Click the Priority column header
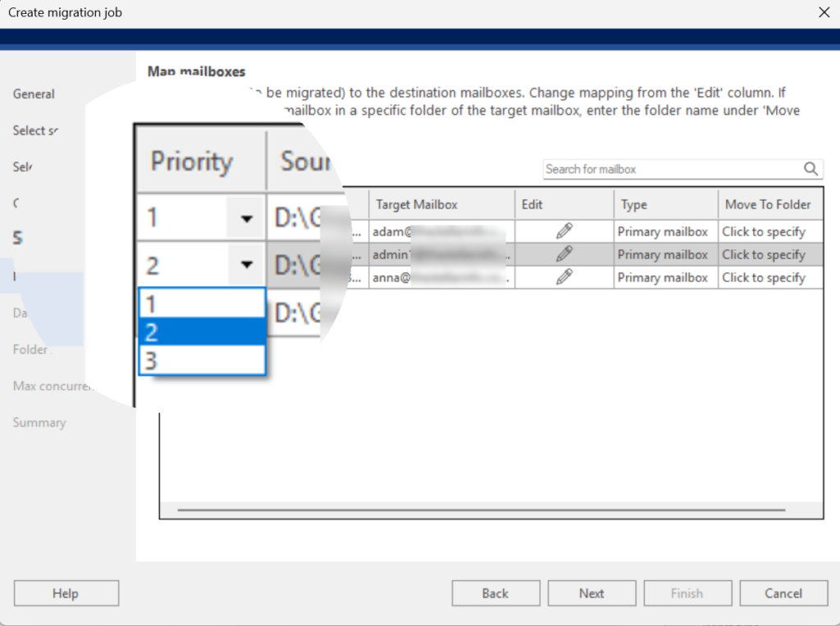 pyautogui.click(x=202, y=162)
